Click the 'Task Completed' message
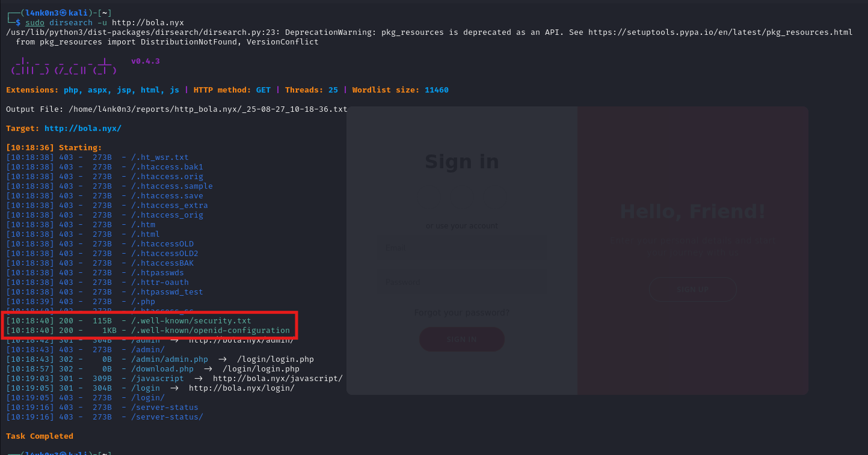 coord(40,436)
